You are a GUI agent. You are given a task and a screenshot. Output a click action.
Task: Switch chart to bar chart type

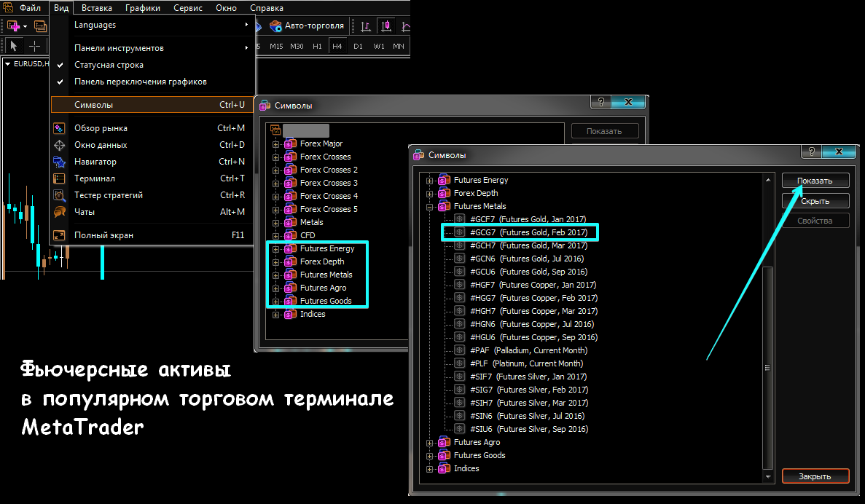(x=365, y=26)
